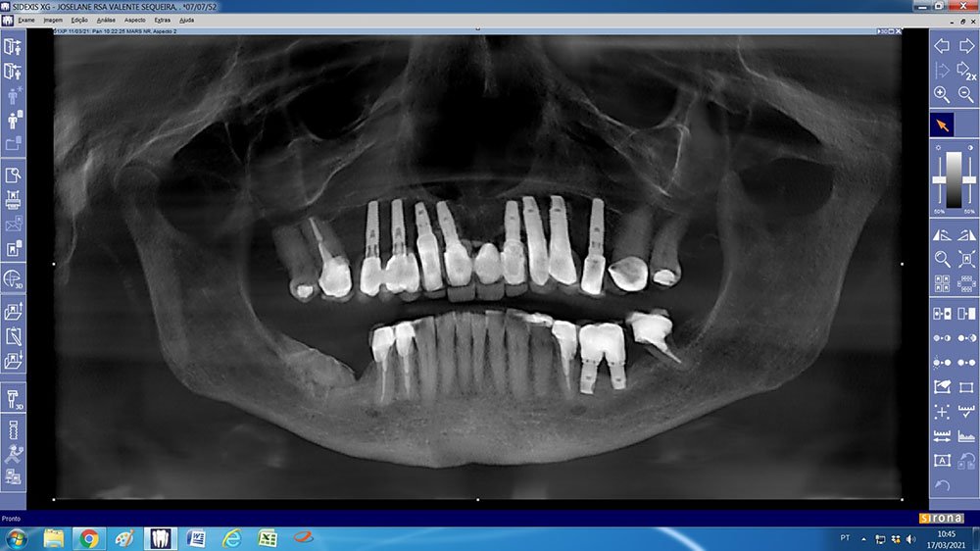
Task: Open the Ajuda menu
Action: pyautogui.click(x=186, y=20)
